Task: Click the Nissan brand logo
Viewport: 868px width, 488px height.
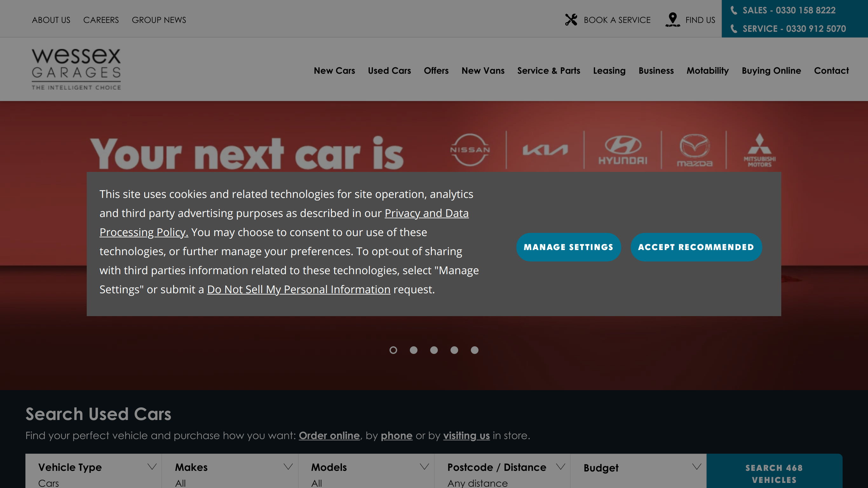Action: (470, 150)
